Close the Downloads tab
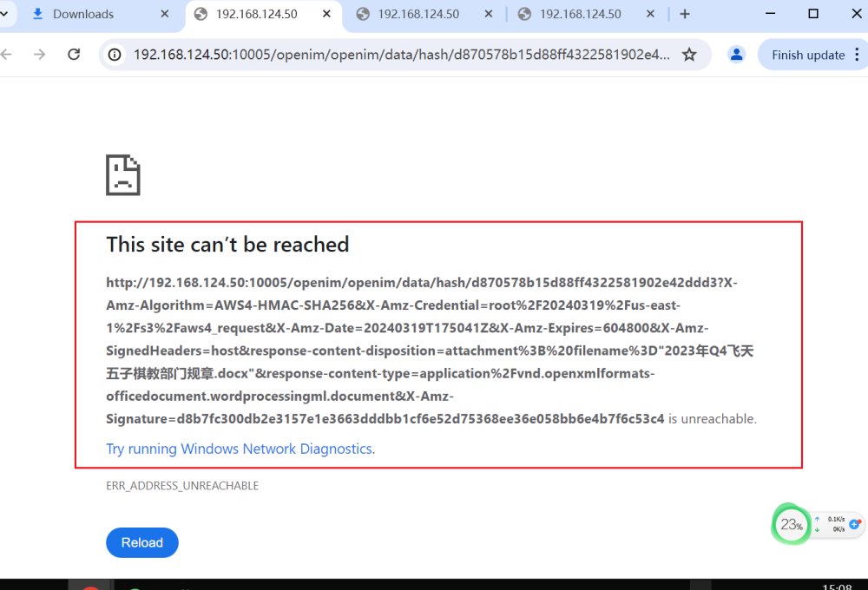The height and width of the screenshot is (590, 868). pyautogui.click(x=165, y=14)
